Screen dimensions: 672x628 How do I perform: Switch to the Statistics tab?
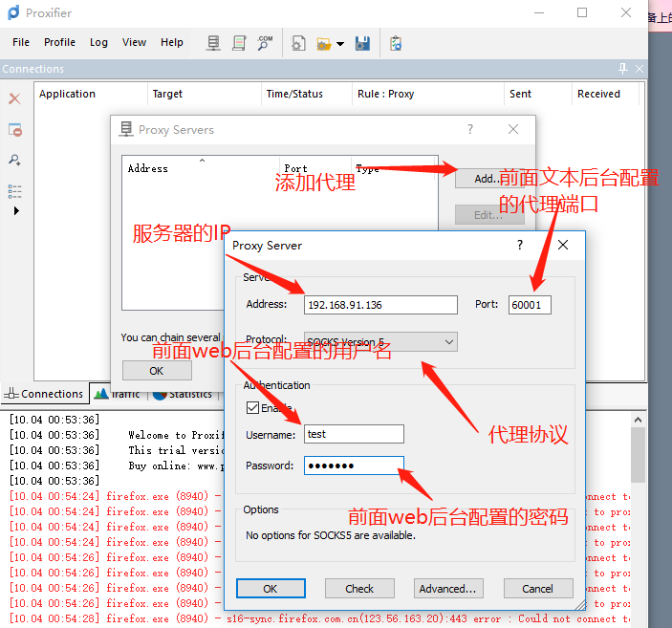tap(184, 394)
